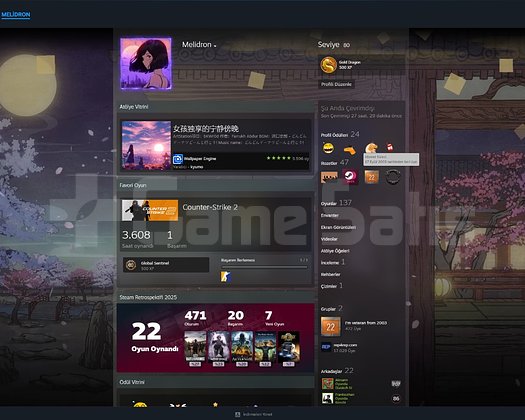
Task: Click the dark circular badge icon
Action: pyautogui.click(x=392, y=177)
